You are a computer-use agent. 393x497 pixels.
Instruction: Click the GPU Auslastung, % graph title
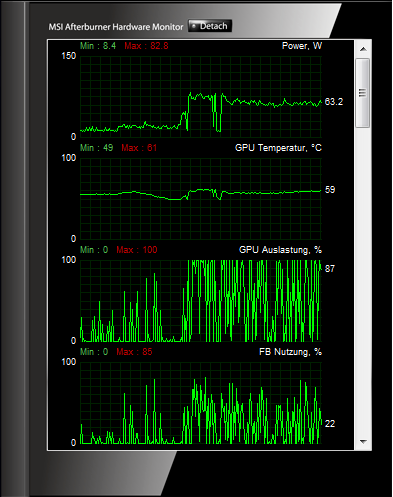[x=280, y=250]
